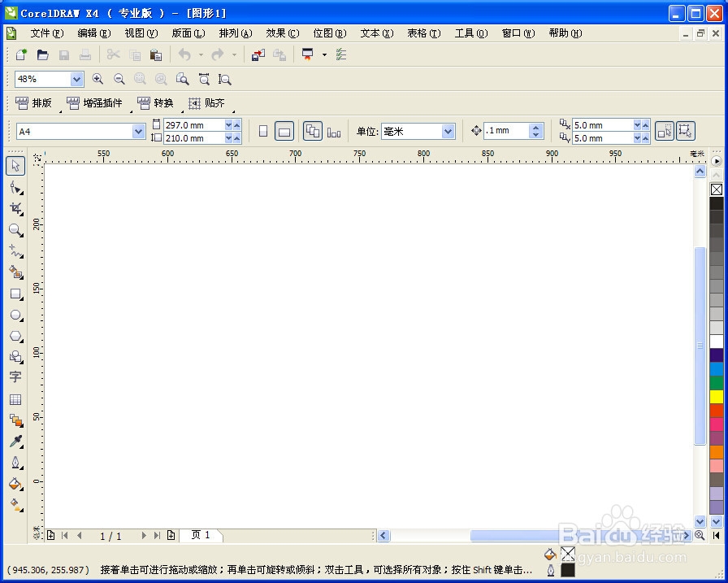Toggle apply layout to all pages
The image size is (728, 583).
point(313,132)
